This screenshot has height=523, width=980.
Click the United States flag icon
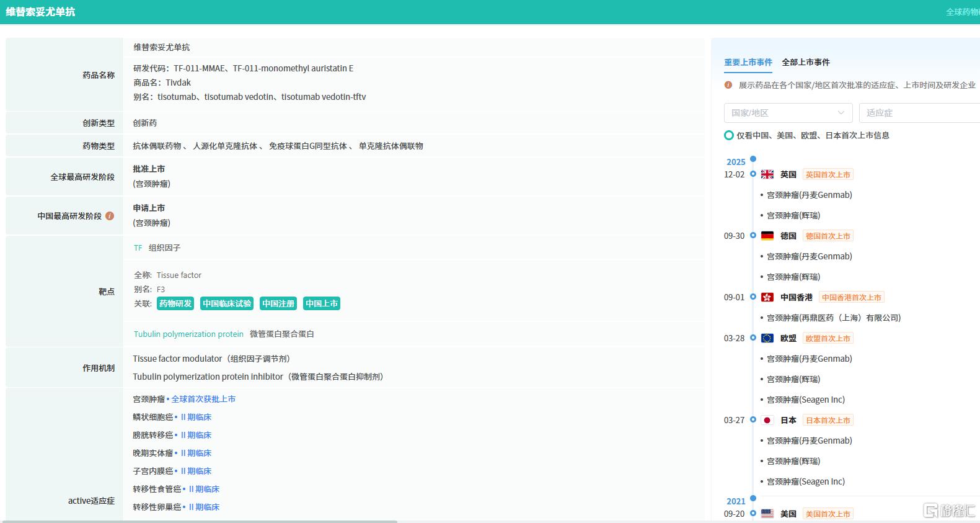[x=767, y=514]
